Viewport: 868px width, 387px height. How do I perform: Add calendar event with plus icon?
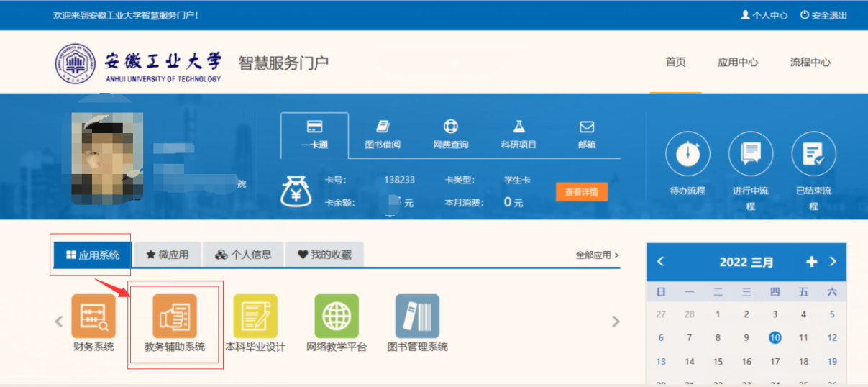tap(812, 262)
